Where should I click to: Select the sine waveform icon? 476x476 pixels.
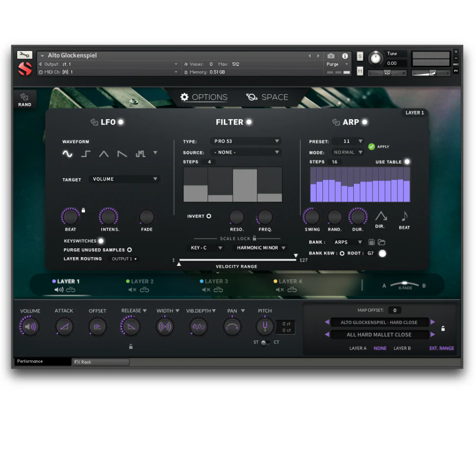tap(67, 154)
